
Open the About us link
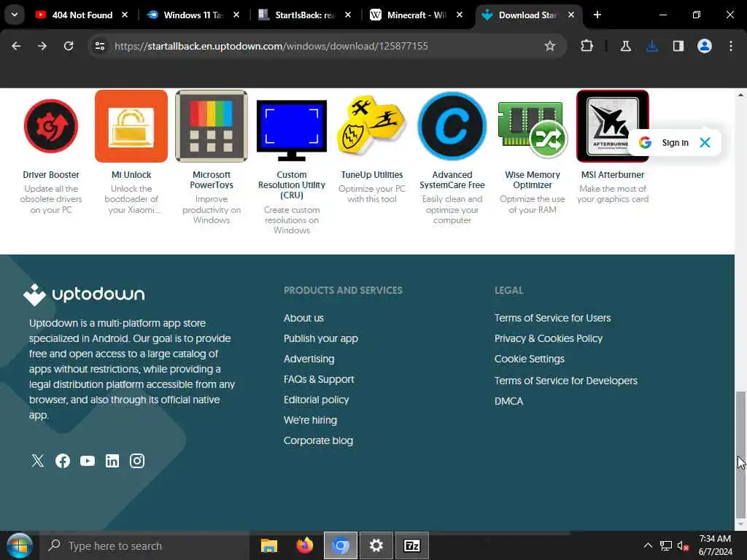click(303, 318)
